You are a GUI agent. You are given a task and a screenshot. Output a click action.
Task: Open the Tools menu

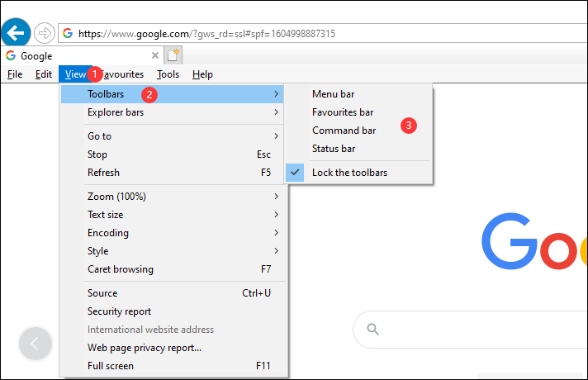pyautogui.click(x=168, y=74)
